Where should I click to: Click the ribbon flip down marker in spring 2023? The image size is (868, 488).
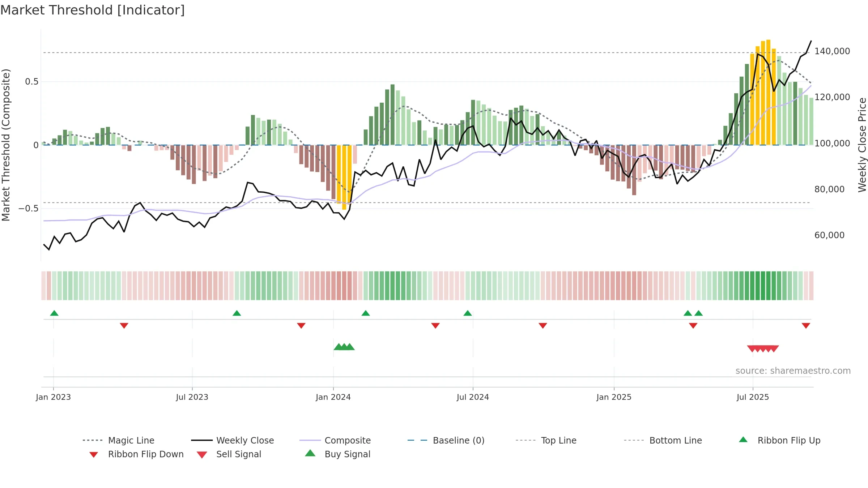pyautogui.click(x=124, y=326)
